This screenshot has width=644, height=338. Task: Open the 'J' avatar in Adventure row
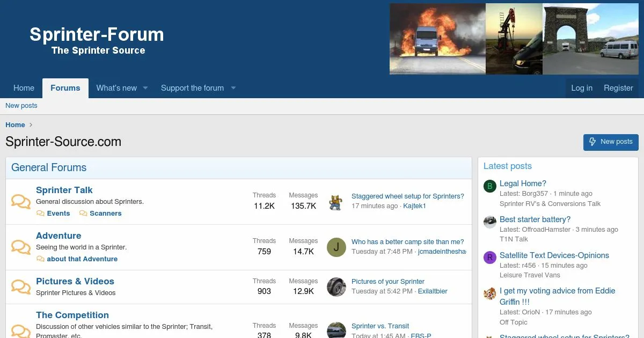pyautogui.click(x=336, y=247)
